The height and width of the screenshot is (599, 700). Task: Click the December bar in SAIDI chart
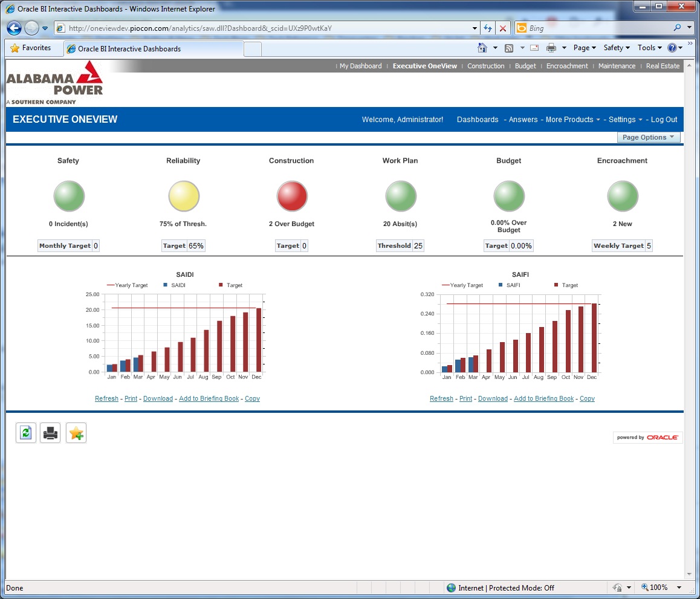pos(259,340)
